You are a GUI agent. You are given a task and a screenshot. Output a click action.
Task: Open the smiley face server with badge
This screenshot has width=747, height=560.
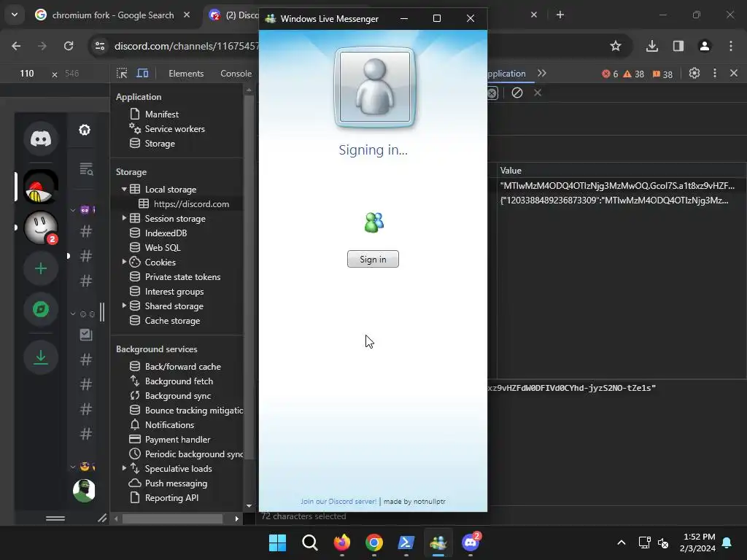click(x=41, y=227)
